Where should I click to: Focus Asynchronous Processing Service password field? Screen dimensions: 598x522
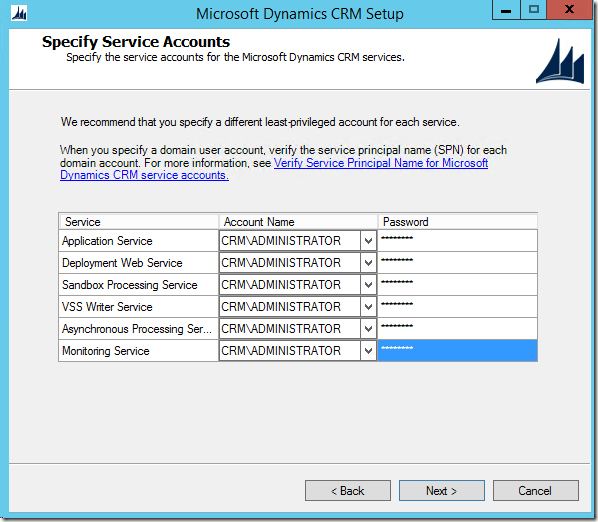point(457,329)
